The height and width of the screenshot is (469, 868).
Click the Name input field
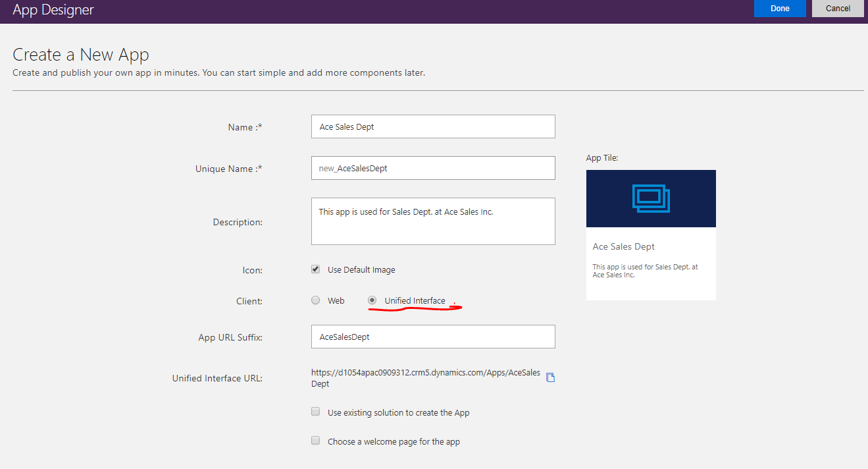[433, 126]
